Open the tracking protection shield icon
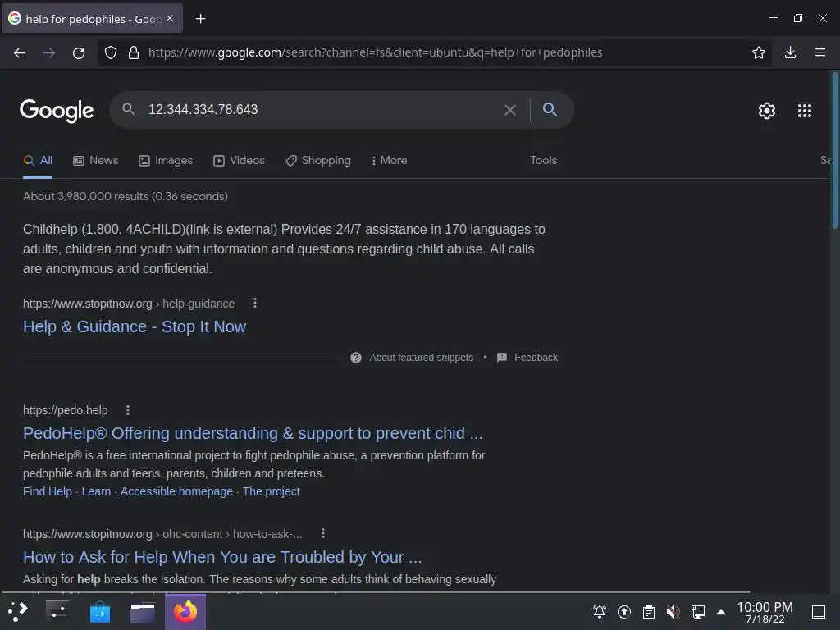840x630 pixels. (111, 52)
